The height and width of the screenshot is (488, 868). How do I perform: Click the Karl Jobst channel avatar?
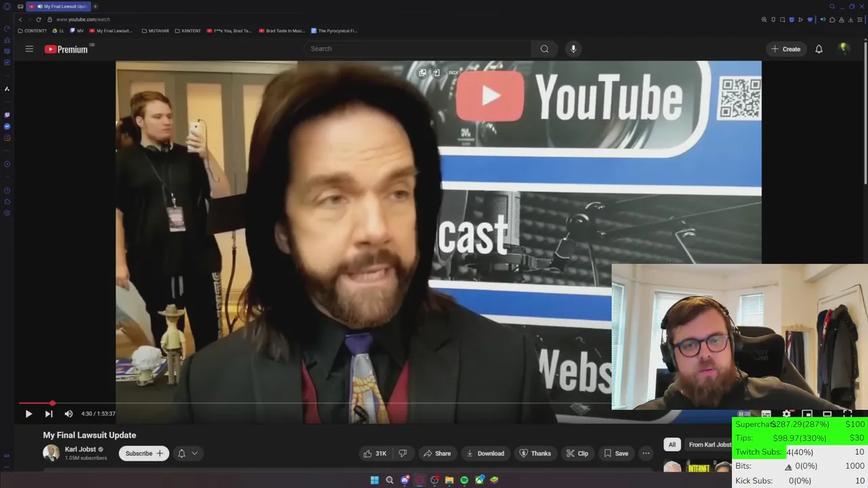(51, 453)
